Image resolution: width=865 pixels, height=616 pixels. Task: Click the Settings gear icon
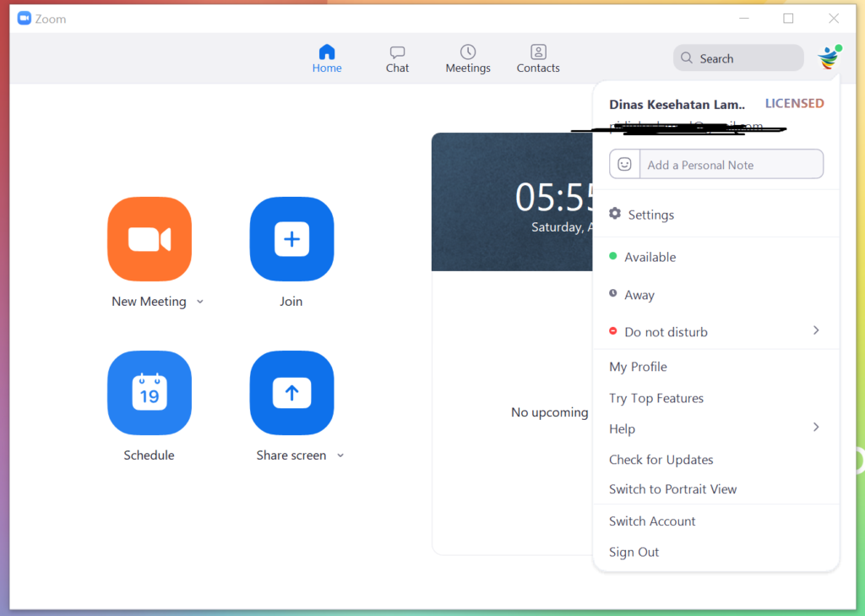[615, 214]
